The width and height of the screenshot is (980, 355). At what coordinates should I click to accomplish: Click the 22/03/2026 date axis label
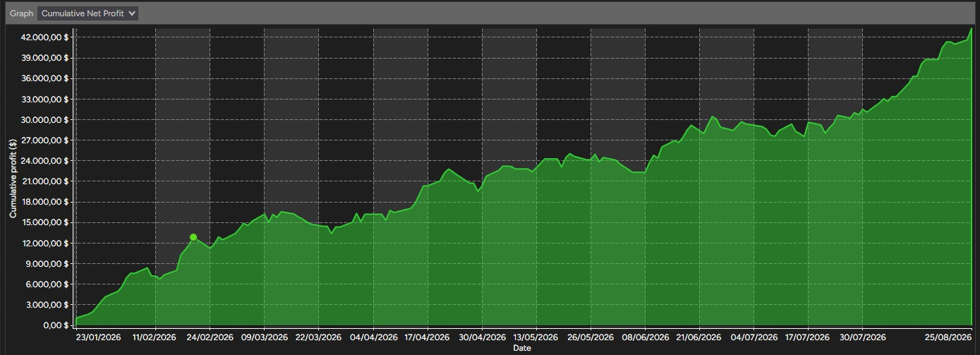[x=318, y=337]
